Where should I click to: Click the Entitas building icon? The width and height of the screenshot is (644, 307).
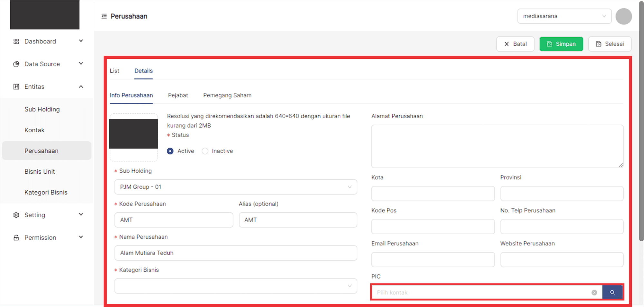[16, 87]
